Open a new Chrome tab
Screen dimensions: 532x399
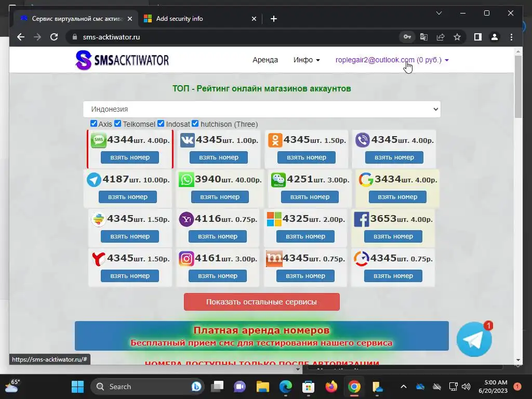pyautogui.click(x=273, y=19)
